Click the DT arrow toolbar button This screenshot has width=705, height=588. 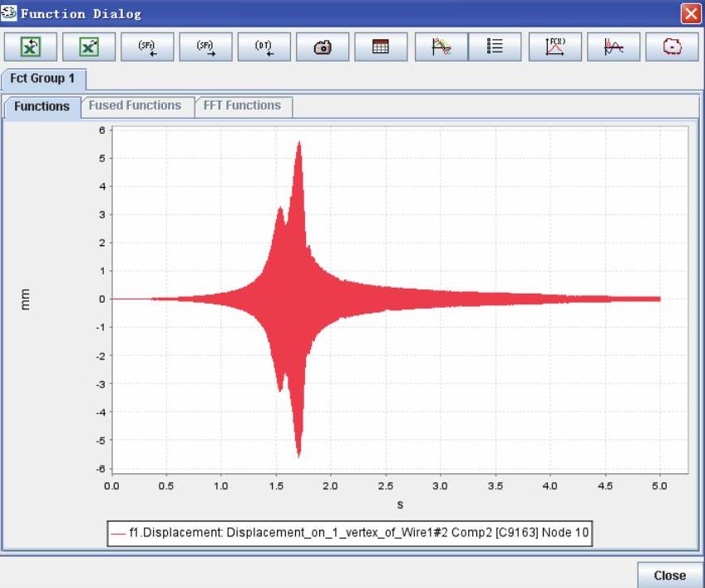pos(264,47)
